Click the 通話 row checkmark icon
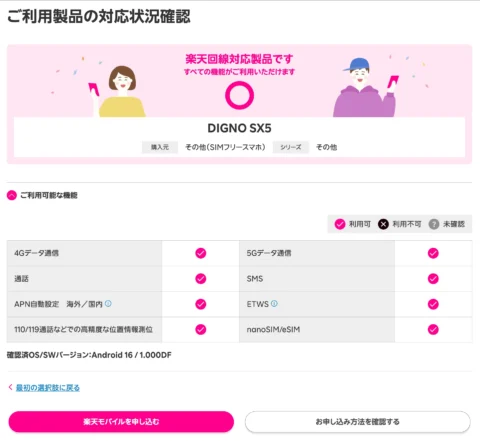The width and height of the screenshot is (480, 441). tap(201, 278)
